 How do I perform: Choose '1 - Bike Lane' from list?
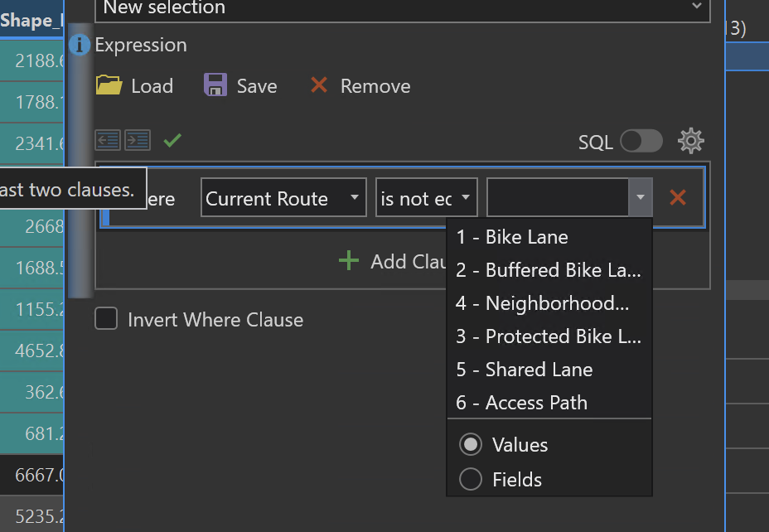coord(512,237)
